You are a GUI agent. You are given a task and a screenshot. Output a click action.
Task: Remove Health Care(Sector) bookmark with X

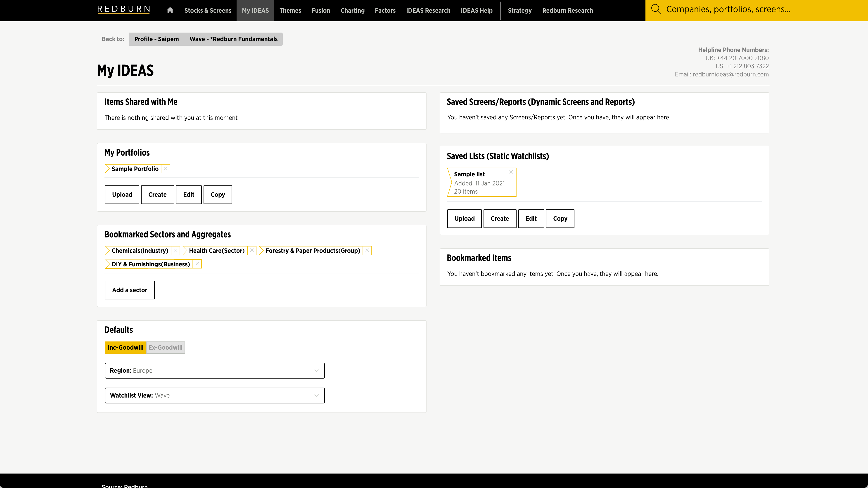pos(252,250)
